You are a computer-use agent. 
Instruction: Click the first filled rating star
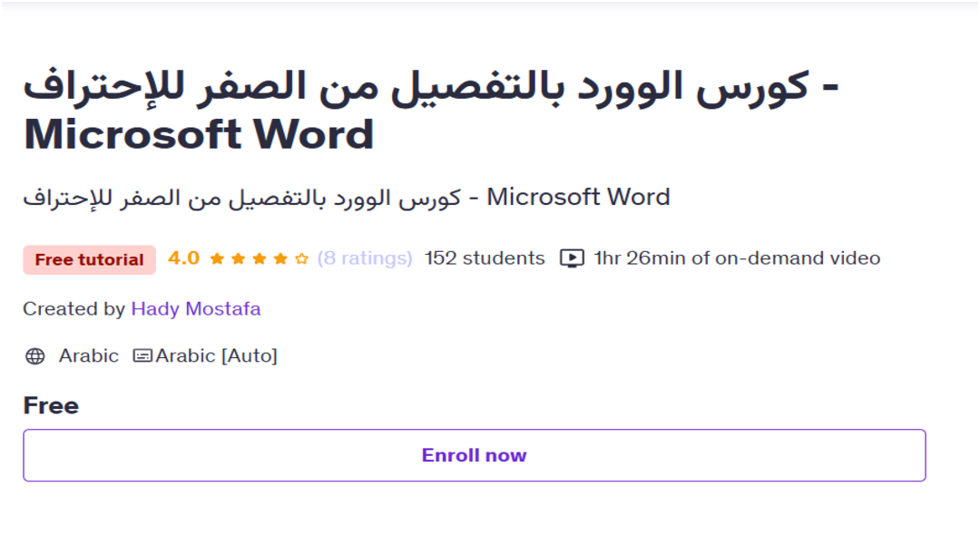click(x=217, y=259)
